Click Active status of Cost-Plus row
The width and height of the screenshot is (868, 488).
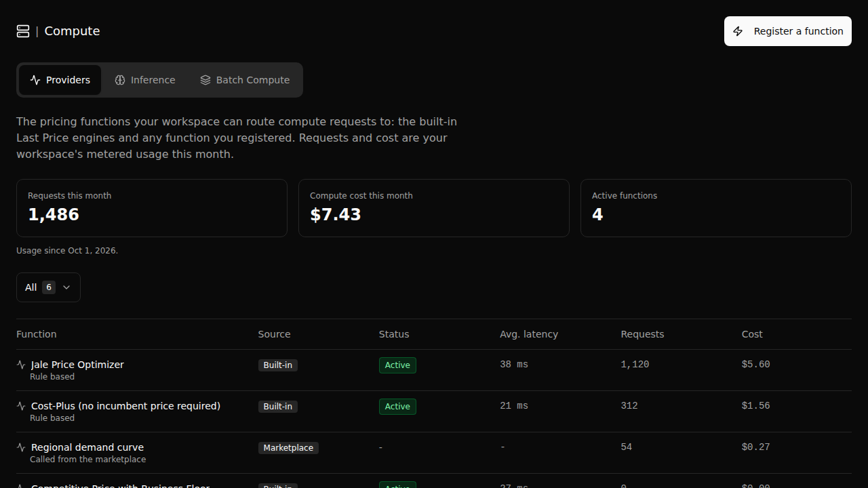click(x=397, y=407)
